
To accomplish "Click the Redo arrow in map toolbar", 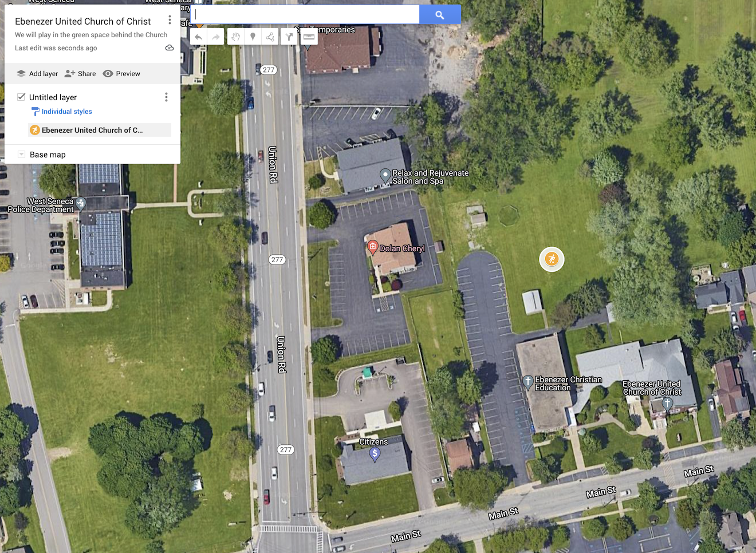I will (215, 37).
